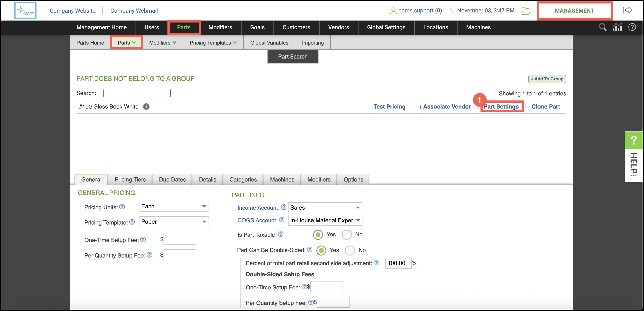Click info icon beside #100 Gloss Book White

click(146, 107)
